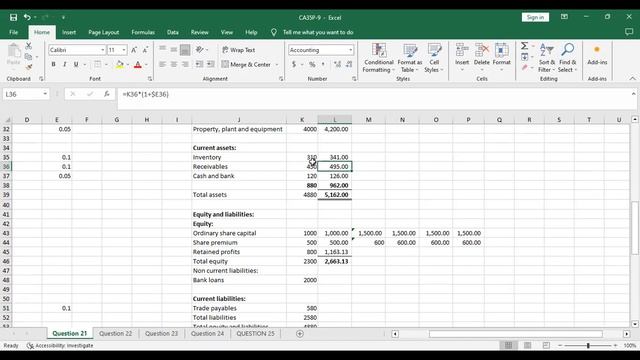The height and width of the screenshot is (360, 640).
Task: Click the Increase Decimal icon
Action: [x=338, y=64]
